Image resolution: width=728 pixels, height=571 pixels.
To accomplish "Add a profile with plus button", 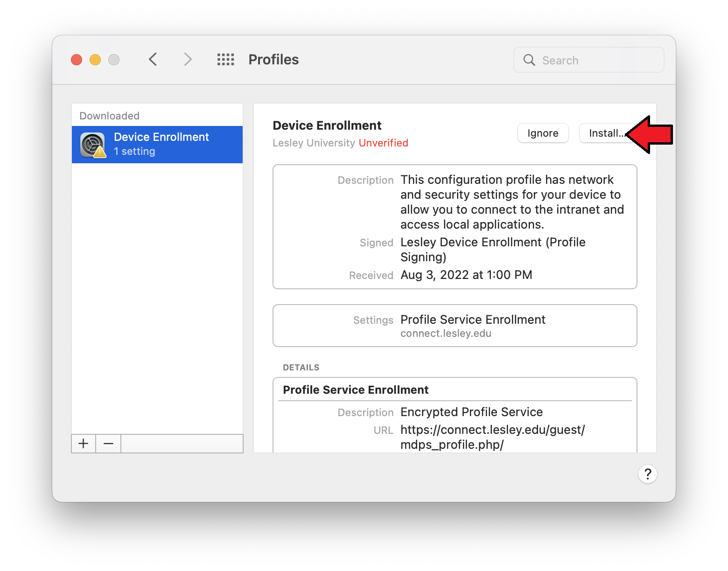I will 84,444.
